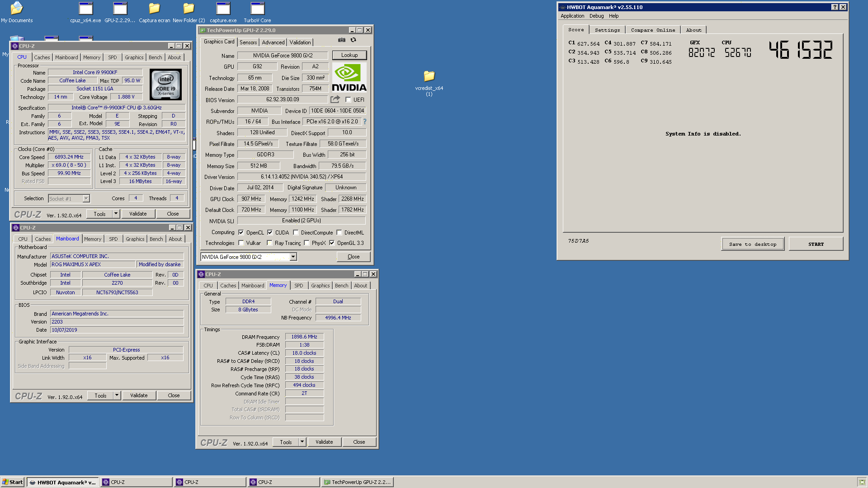Expand the Tools dropdown arrow in CPU-Z Memory window
This screenshot has width=868, height=488.
[x=302, y=442]
